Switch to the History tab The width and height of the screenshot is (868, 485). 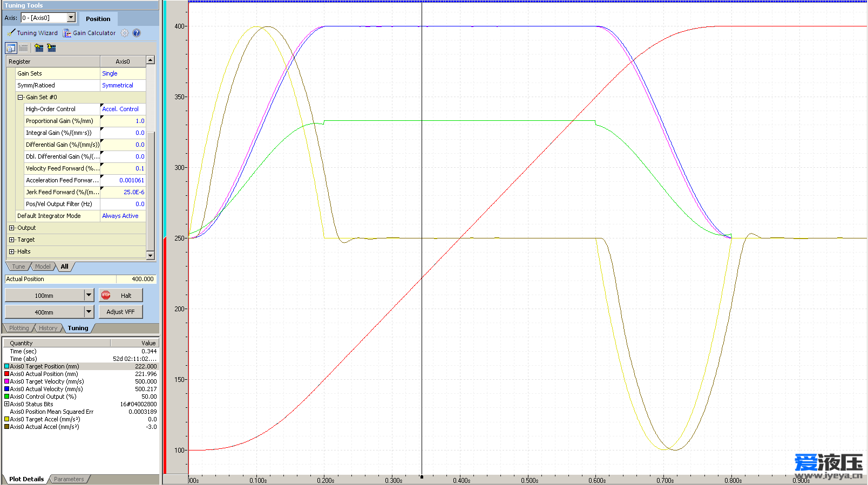48,328
